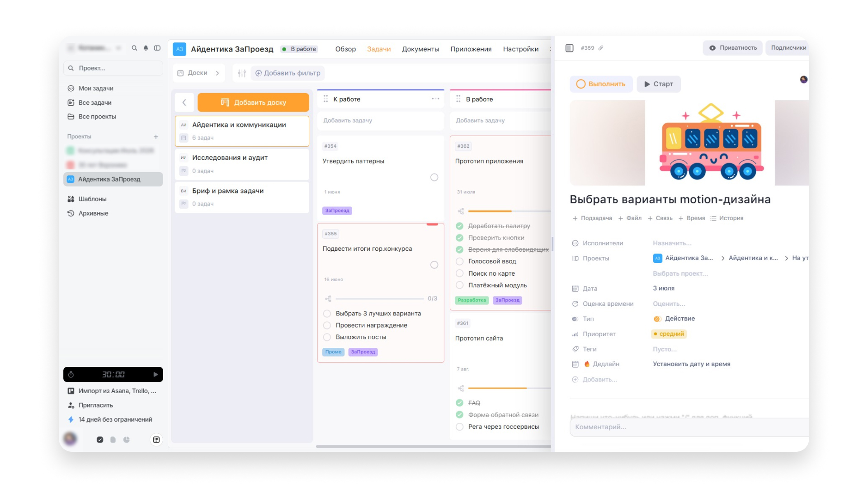Open Назначить assignee selector

coord(672,243)
